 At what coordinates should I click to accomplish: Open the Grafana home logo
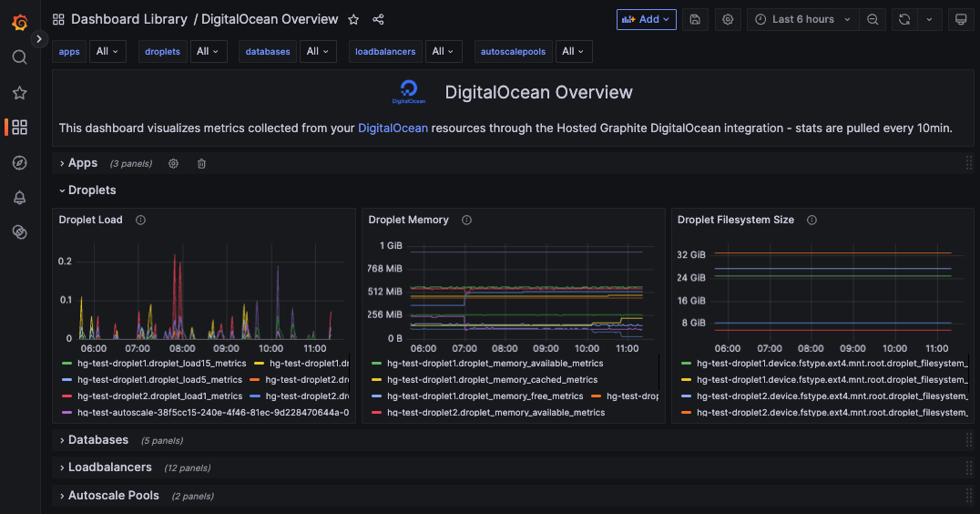[20, 23]
